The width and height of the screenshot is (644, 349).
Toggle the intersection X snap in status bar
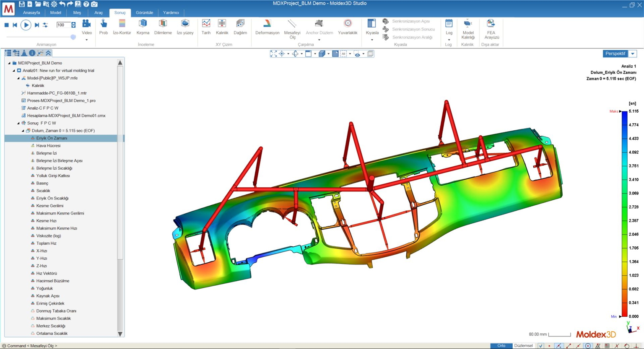click(x=617, y=346)
